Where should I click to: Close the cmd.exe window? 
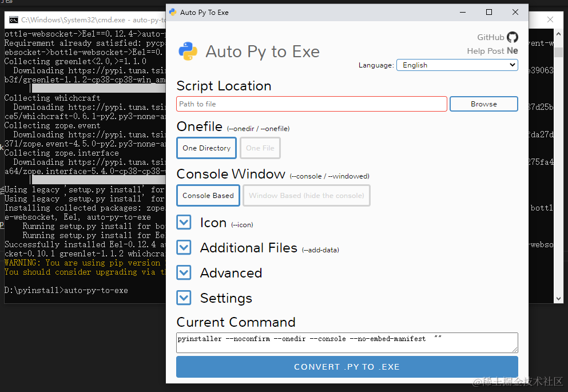pos(550,19)
